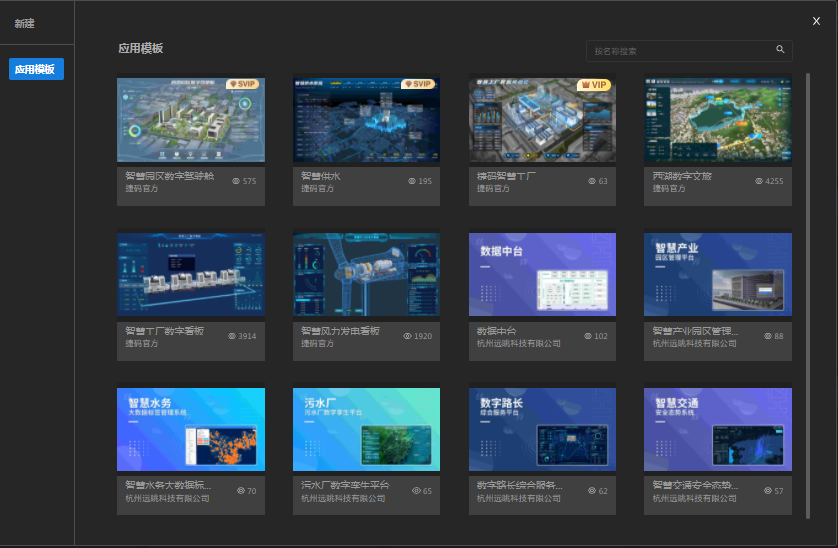Click the eye views icon on 污水厂 card
The width and height of the screenshot is (838, 548).
[x=416, y=491]
